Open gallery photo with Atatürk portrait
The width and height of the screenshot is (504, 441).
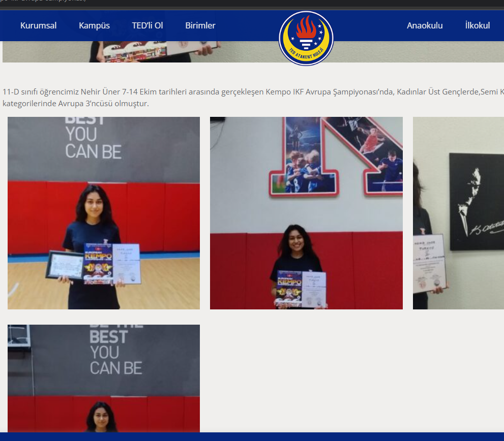coord(458,213)
